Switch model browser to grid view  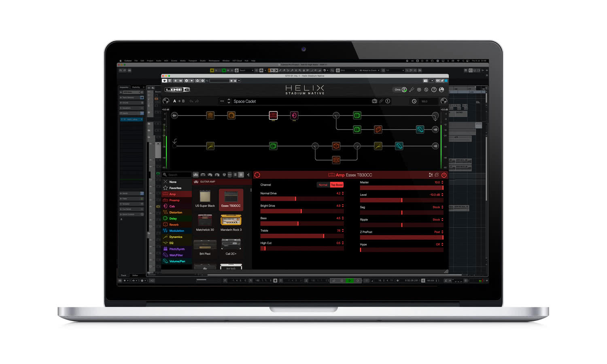pos(241,175)
